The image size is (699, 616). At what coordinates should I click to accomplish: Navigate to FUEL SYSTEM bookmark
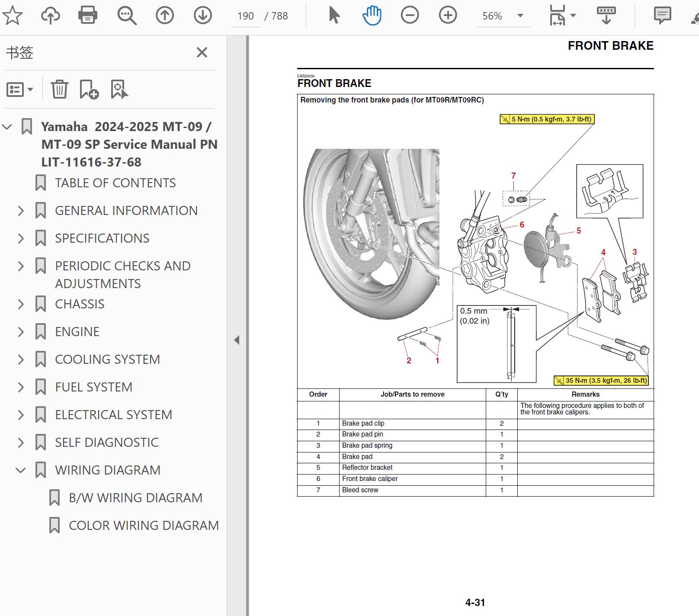93,387
